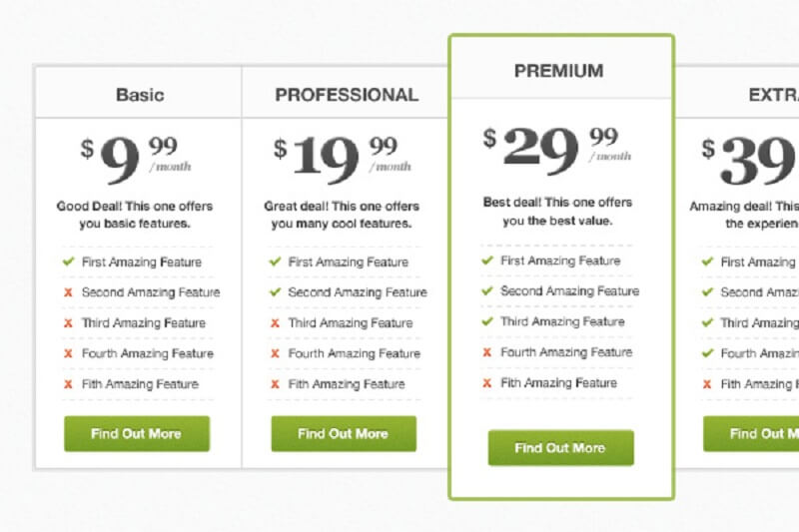Click the Premium Fifth Amazing Feature text
Screen dimensions: 799x532
coord(558,383)
